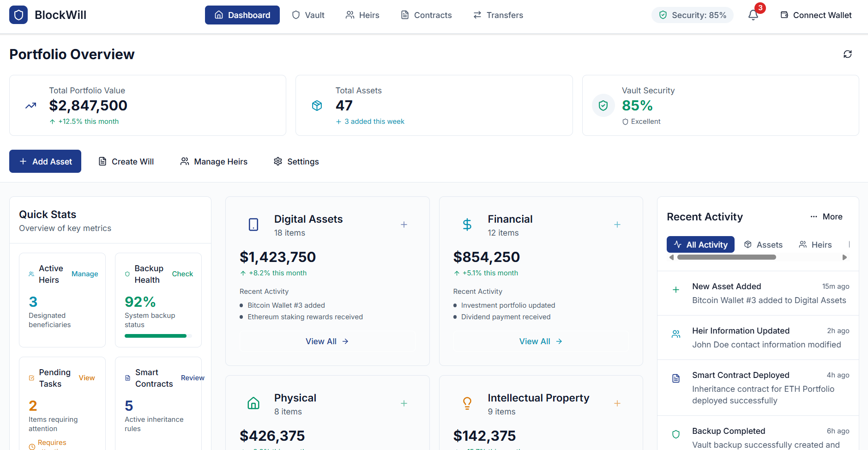This screenshot has height=450, width=868.
Task: Click 'Dividend payment received' entry
Action: (x=506, y=317)
